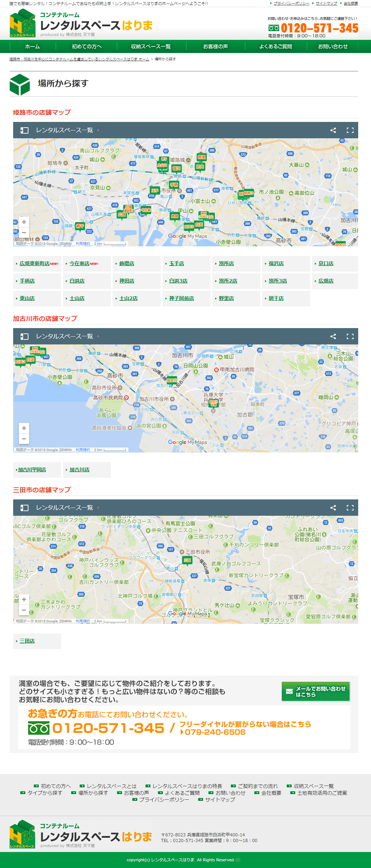
Task: Open the プライバシーポリシー link in top header
Action: [291, 3]
